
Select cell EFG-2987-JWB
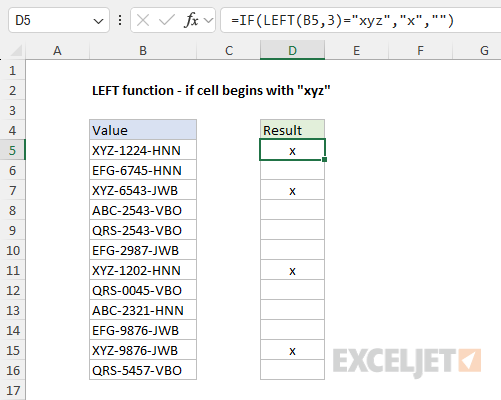click(x=143, y=250)
